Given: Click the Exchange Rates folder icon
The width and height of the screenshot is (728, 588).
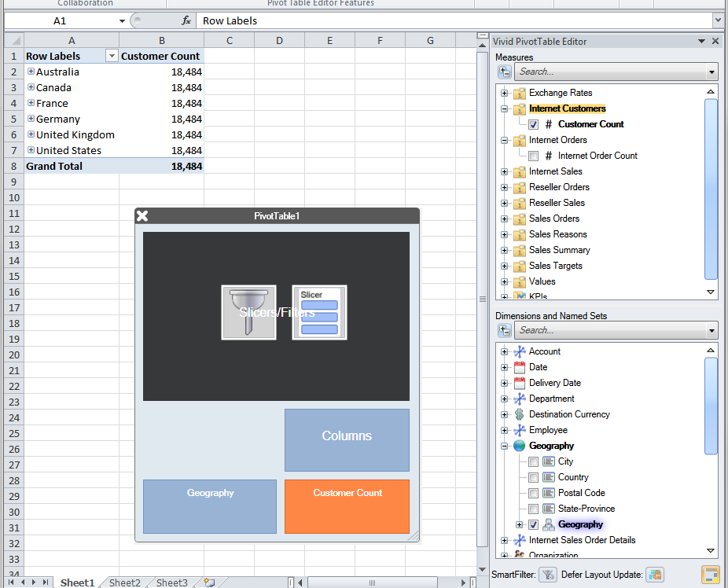Looking at the screenshot, I should [519, 94].
